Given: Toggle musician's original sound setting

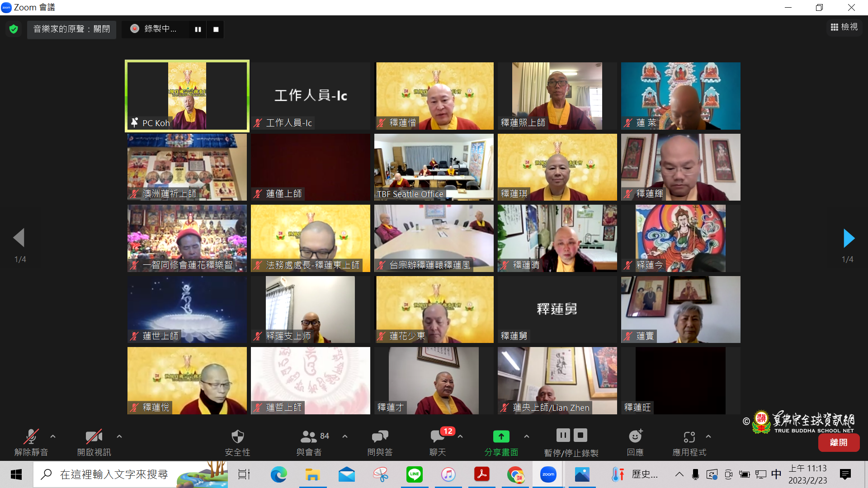Looking at the screenshot, I should click(x=71, y=29).
